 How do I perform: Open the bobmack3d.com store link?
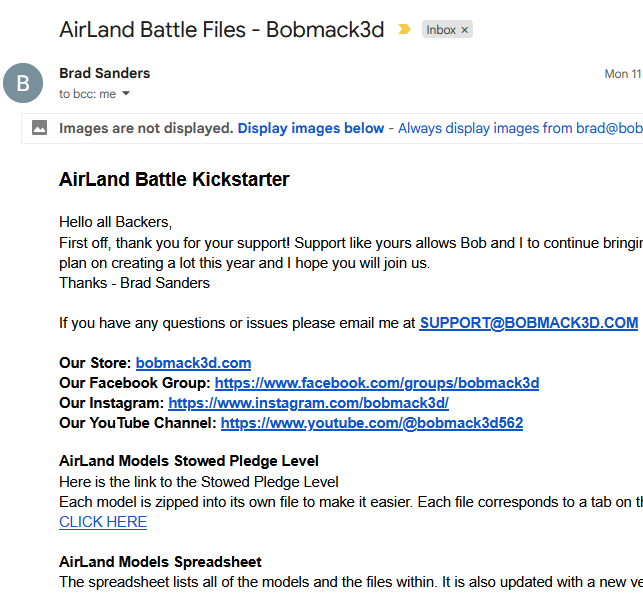193,363
